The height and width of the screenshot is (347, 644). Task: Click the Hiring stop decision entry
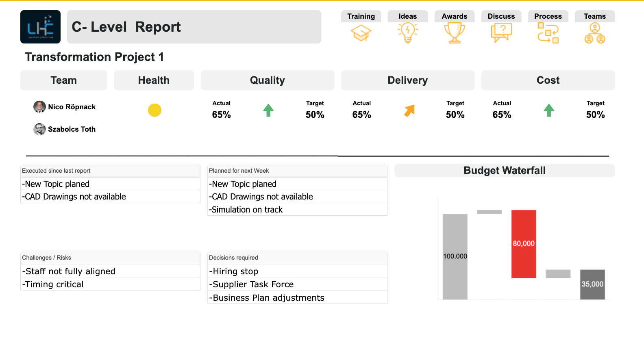tap(297, 271)
